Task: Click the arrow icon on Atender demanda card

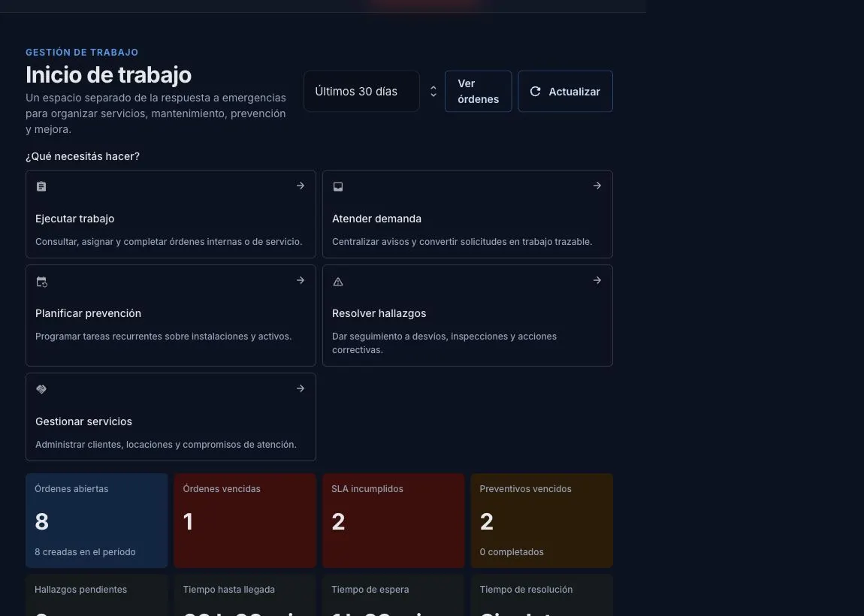Action: click(597, 186)
